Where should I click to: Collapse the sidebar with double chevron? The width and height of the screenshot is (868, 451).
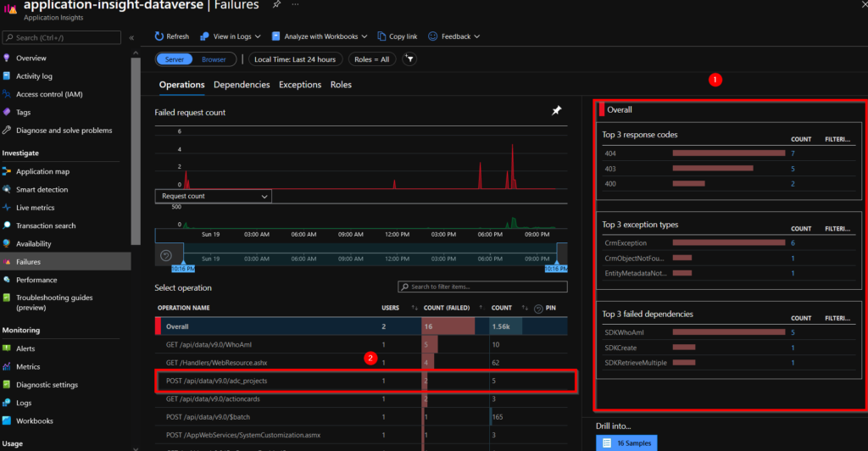click(x=131, y=37)
